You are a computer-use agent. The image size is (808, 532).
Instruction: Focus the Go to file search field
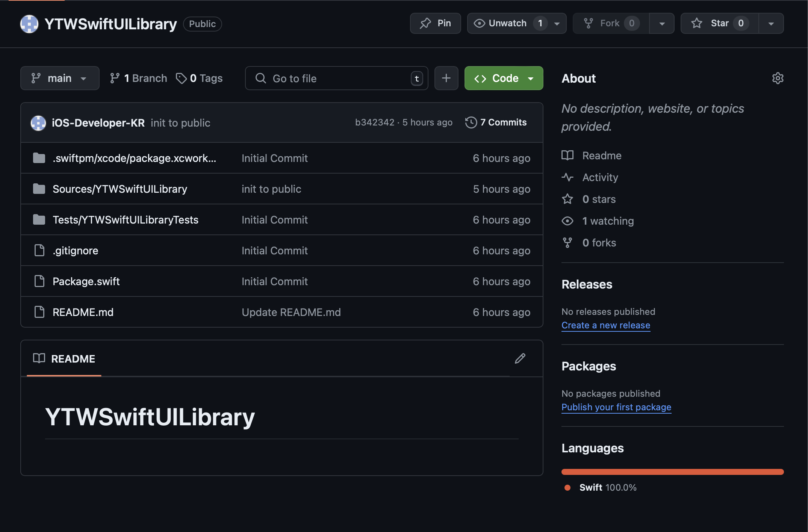336,78
